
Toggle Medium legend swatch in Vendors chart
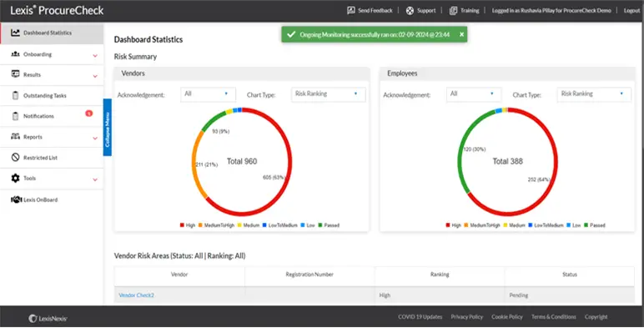(239, 225)
